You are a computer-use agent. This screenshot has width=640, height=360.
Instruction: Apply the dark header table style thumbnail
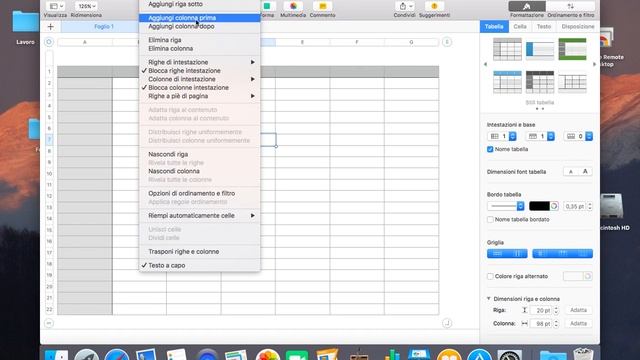point(540,82)
